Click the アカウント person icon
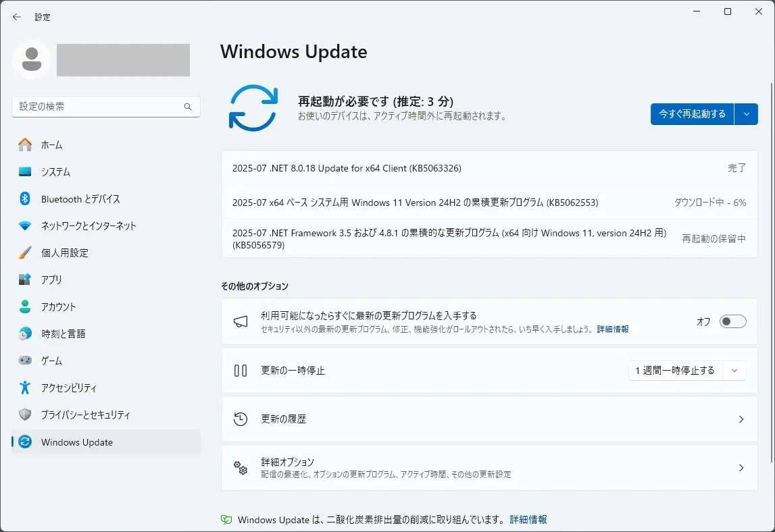Screen dimensions: 775x532 [25, 307]
